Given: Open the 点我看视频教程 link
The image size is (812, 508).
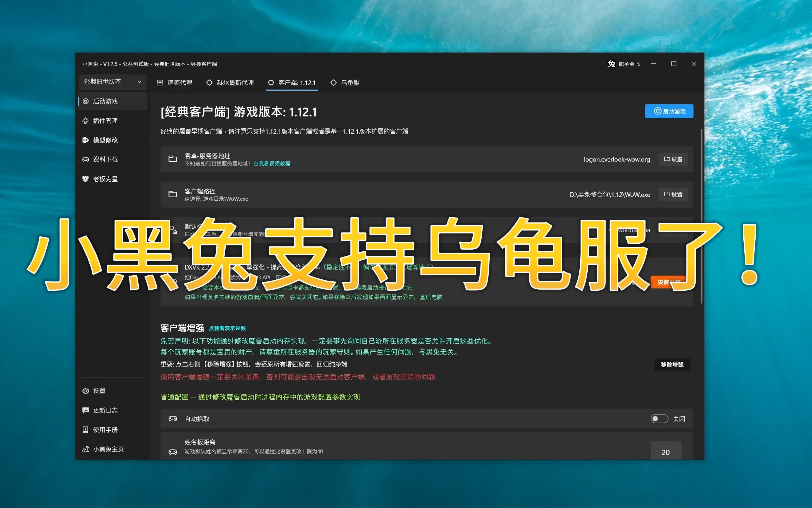Looking at the screenshot, I should 272,164.
